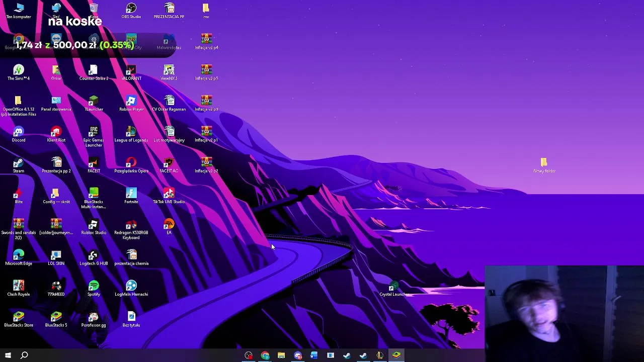Launch Fortnite desktop shortcut
The image size is (644, 362).
(x=131, y=196)
